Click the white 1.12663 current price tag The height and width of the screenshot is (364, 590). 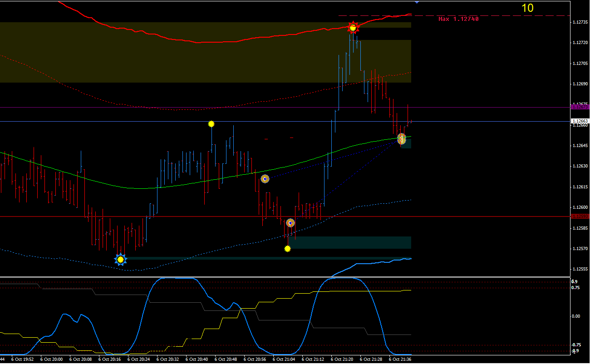click(x=580, y=121)
